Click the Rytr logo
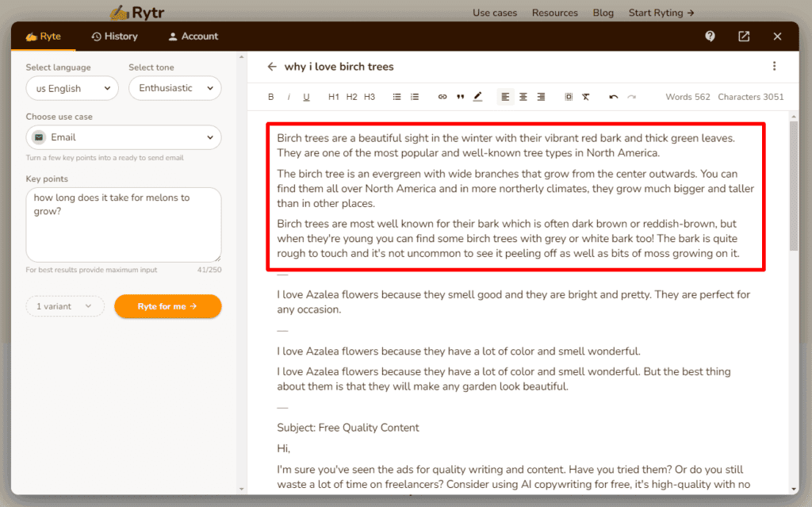Viewport: 812px width, 507px height. (137, 11)
